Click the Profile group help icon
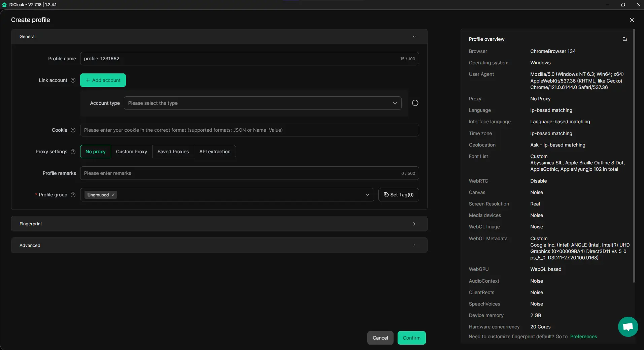This screenshot has width=644, height=350. click(x=73, y=195)
